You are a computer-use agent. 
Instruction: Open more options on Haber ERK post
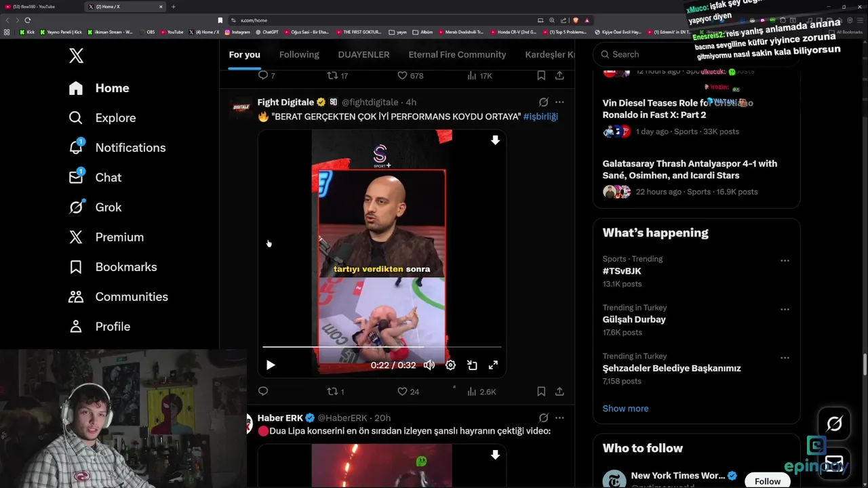559,418
